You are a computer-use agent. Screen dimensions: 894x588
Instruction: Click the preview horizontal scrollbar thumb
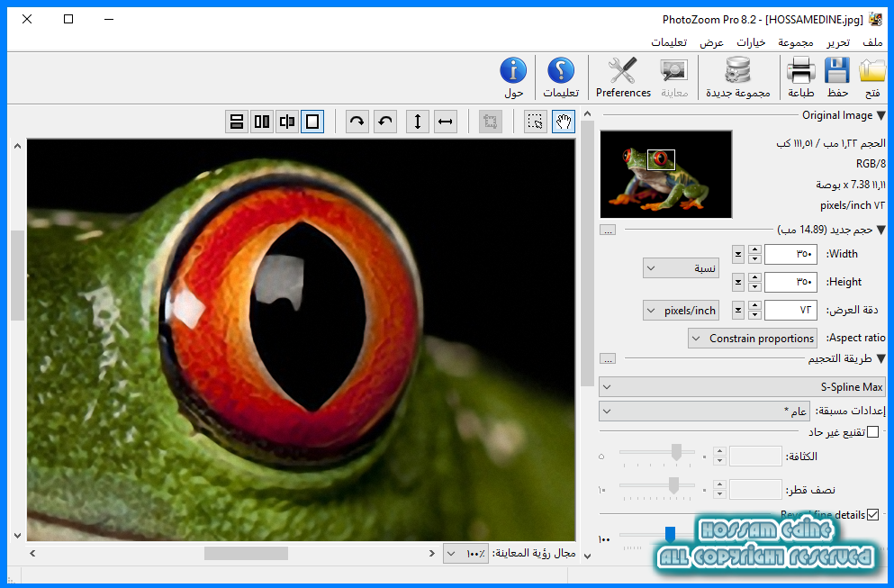coord(246,553)
